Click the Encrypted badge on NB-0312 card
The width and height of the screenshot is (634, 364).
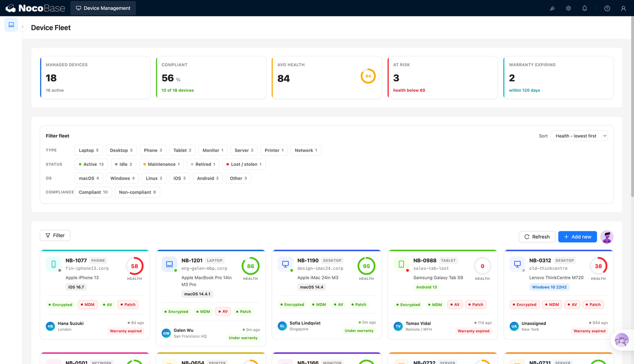[524, 305]
